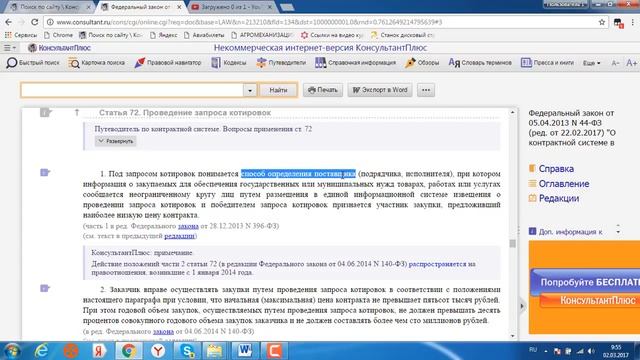Click RU language indicator in tray
Screen dimensions: 640x360
533,350
